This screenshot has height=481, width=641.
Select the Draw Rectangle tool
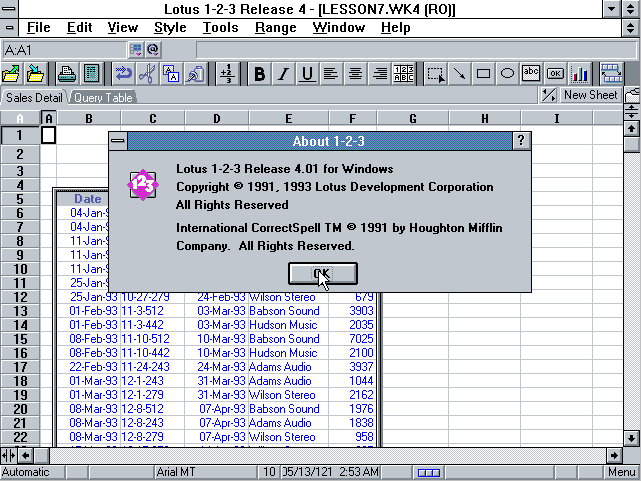point(483,74)
